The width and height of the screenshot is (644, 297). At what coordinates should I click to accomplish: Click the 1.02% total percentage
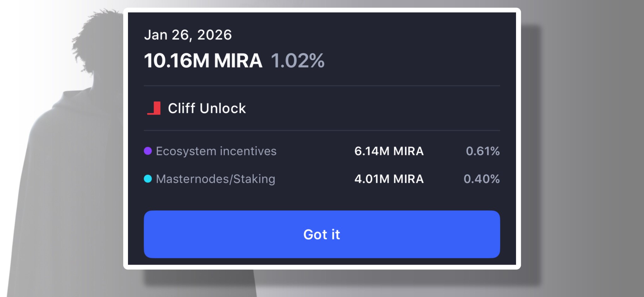coord(297,60)
